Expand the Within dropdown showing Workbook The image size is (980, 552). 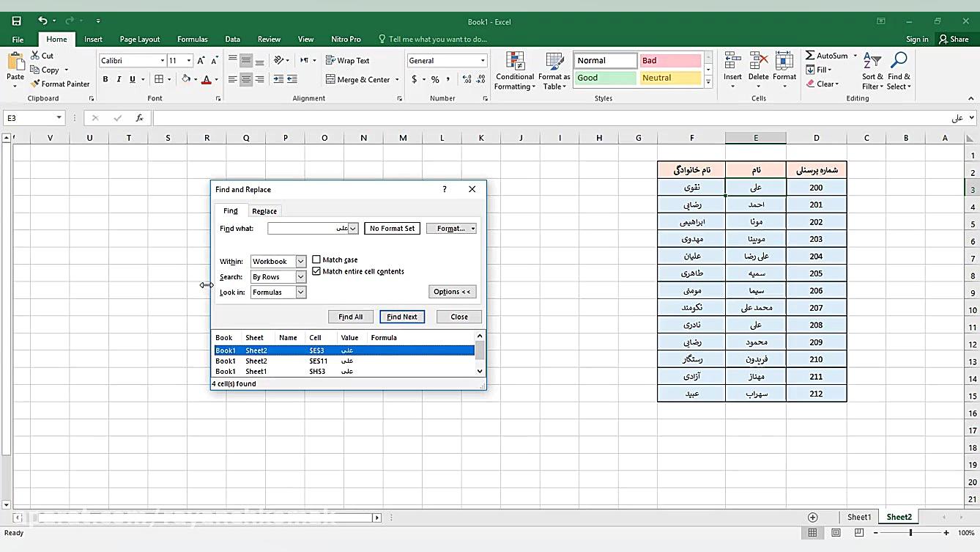pos(300,262)
